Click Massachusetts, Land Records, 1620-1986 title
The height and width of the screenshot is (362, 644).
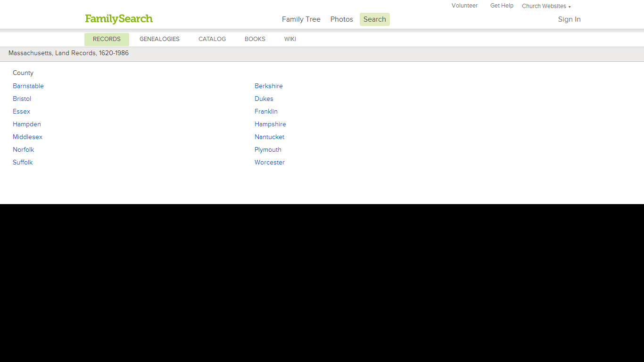click(68, 53)
